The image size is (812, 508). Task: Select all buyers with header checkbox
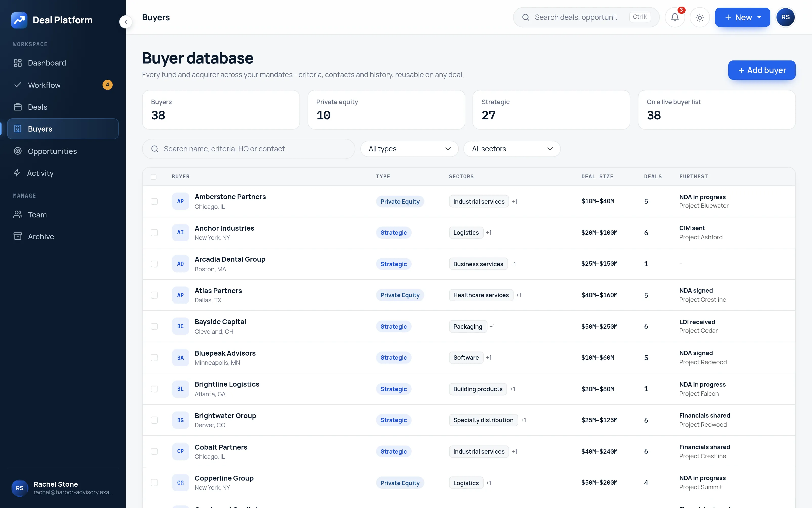[154, 177]
